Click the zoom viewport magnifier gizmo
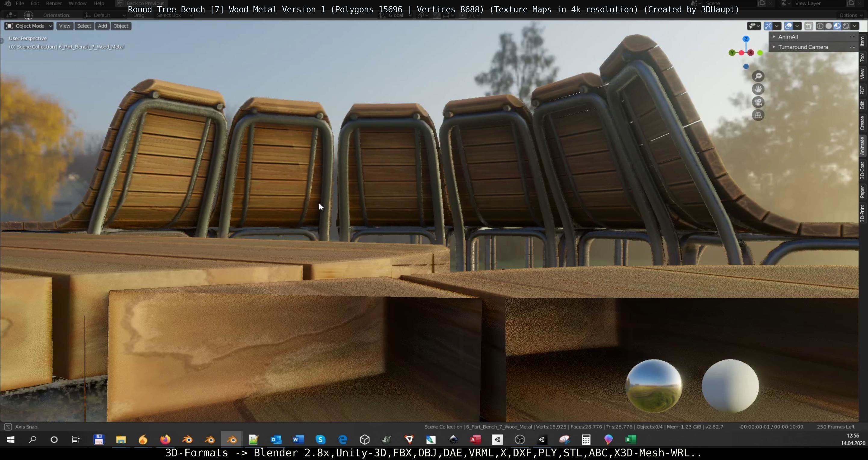Viewport: 868px width, 460px height. pyautogui.click(x=758, y=76)
